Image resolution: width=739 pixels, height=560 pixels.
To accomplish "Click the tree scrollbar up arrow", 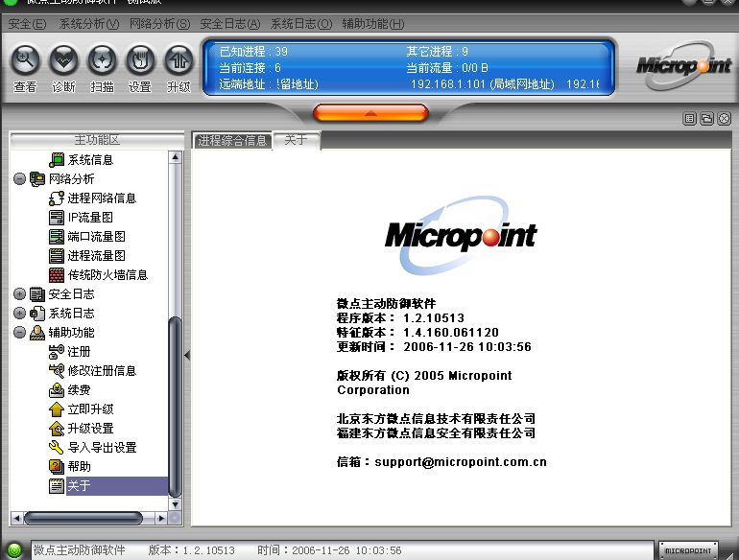I will coord(176,157).
